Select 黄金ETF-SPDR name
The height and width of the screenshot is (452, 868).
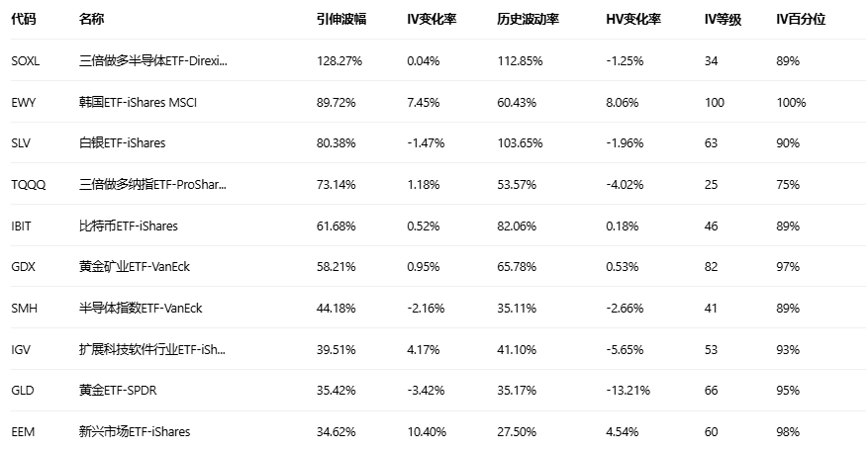117,390
